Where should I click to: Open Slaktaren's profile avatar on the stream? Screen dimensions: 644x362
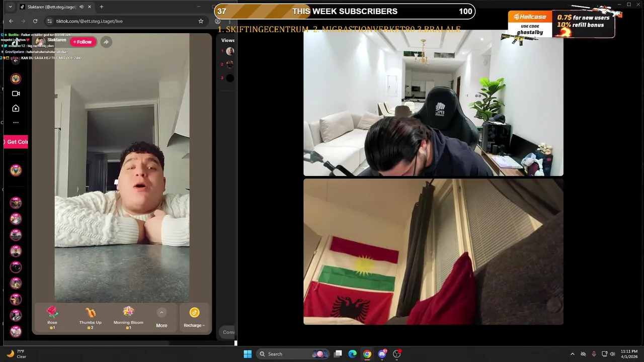(40, 42)
